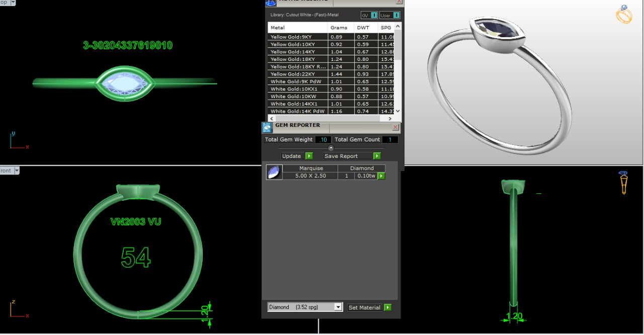
Task: Click the gold ring icon in perspective viewport
Action: [624, 15]
